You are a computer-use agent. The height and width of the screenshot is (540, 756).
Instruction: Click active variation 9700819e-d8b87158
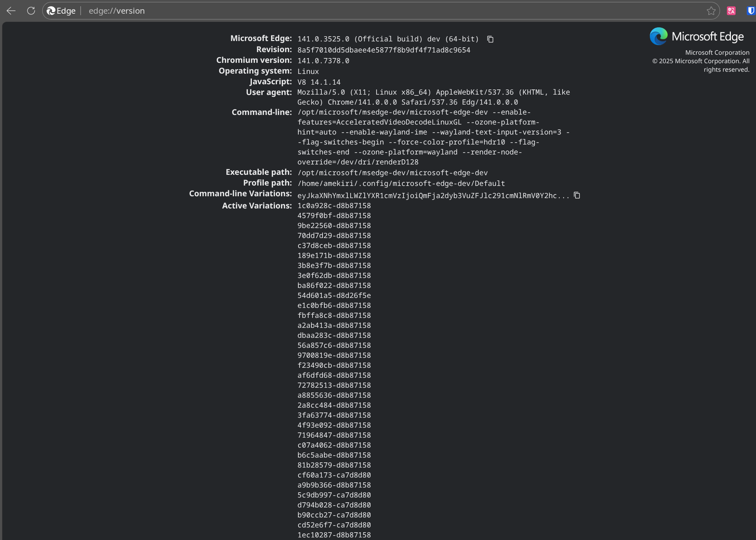(x=334, y=355)
